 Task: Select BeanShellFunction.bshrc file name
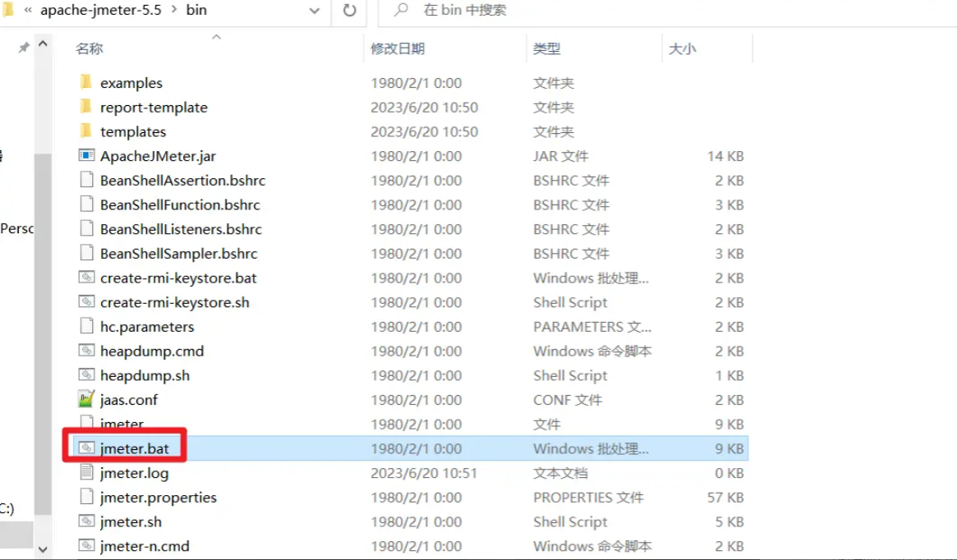(x=180, y=205)
